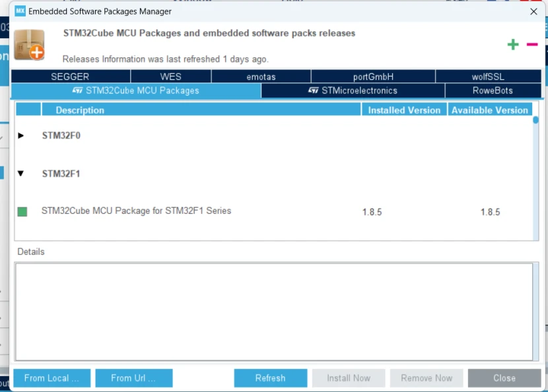The width and height of the screenshot is (548, 392).
Task: Open the wolfSSL tab
Action: (488, 77)
